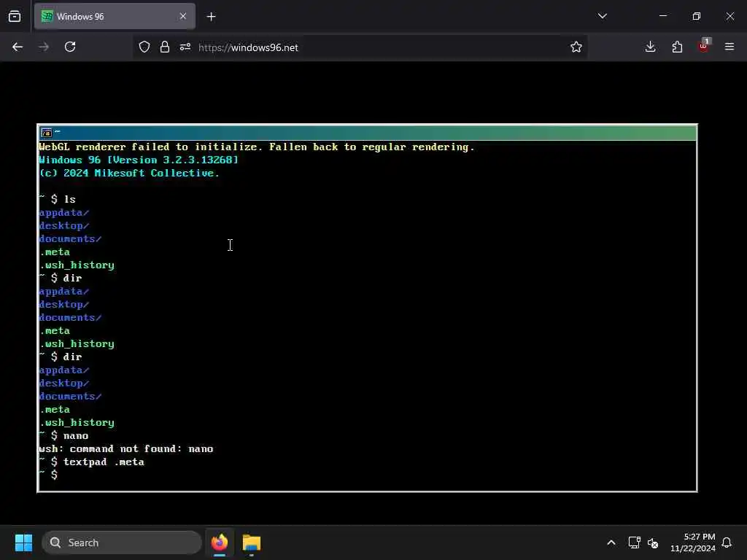Open tracking protection shield icon

[144, 47]
